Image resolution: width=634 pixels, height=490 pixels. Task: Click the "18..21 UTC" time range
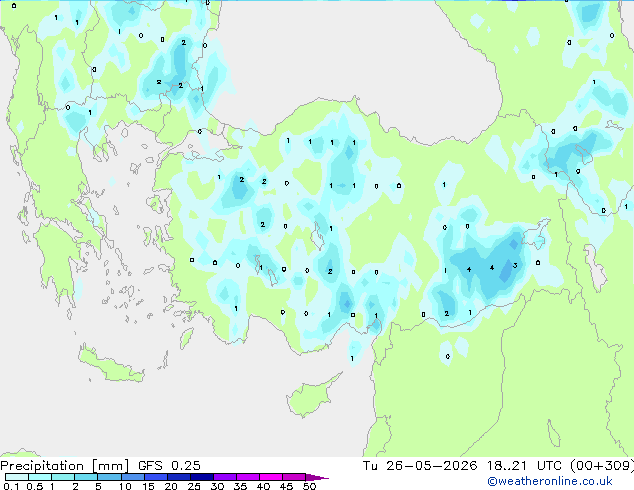click(x=524, y=466)
